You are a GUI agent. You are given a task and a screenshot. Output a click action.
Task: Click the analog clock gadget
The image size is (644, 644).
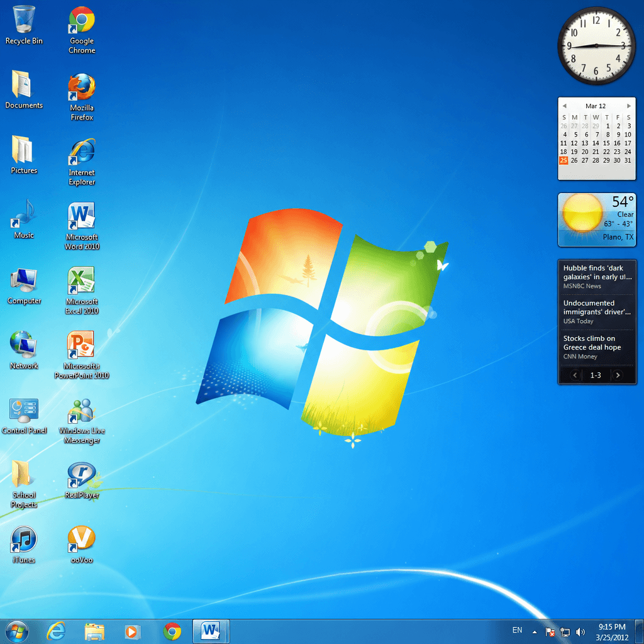click(x=596, y=45)
